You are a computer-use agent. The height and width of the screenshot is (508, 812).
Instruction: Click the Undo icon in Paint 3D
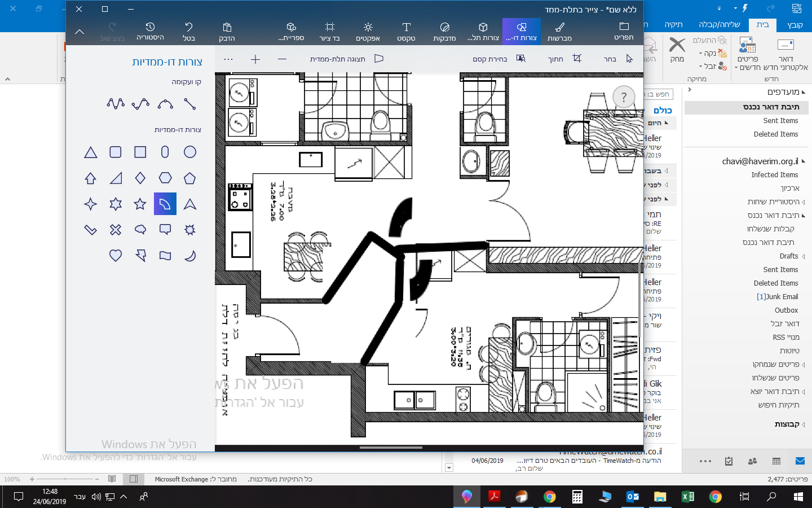coord(188,32)
